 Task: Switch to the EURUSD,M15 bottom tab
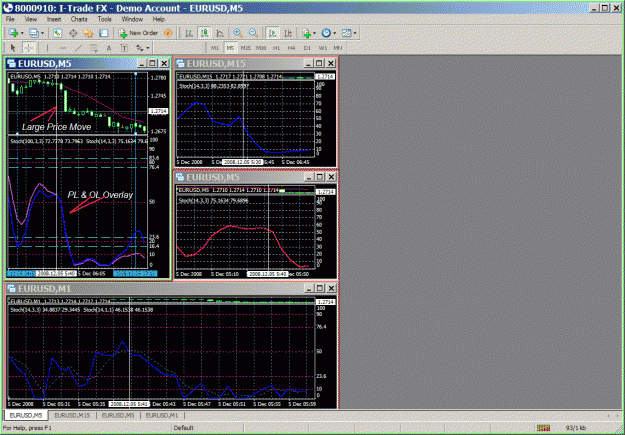(72, 415)
